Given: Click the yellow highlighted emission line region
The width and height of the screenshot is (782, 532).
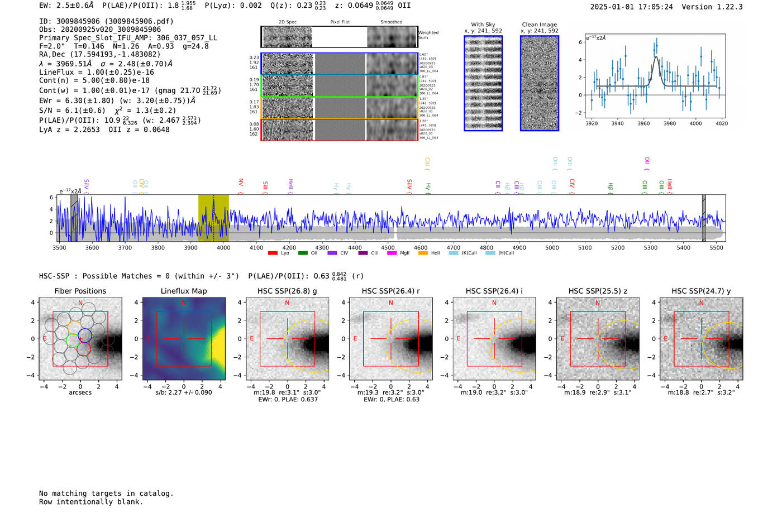Looking at the screenshot, I should coord(213,218).
